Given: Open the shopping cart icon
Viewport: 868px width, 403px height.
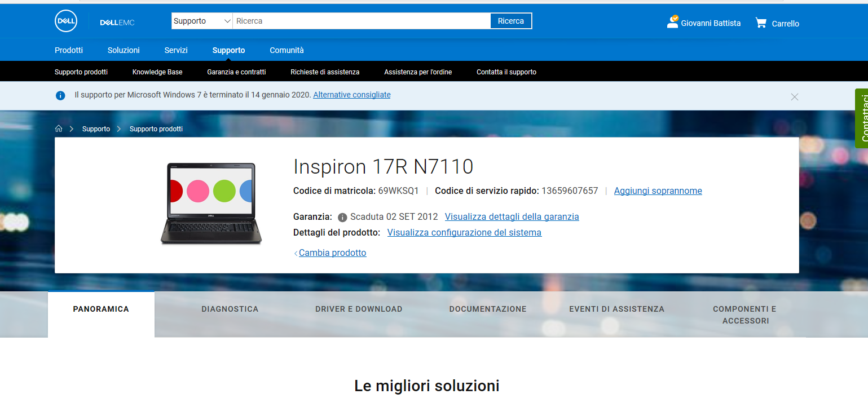Looking at the screenshot, I should (x=761, y=23).
